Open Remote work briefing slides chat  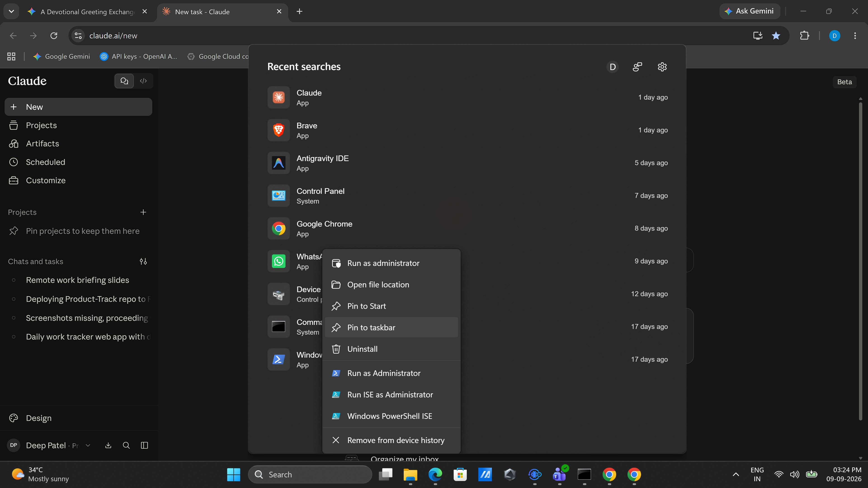(x=78, y=280)
